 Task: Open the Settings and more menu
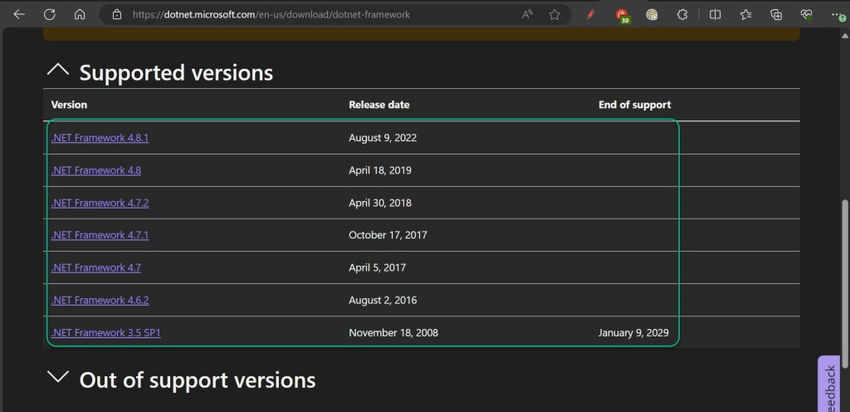tap(838, 15)
